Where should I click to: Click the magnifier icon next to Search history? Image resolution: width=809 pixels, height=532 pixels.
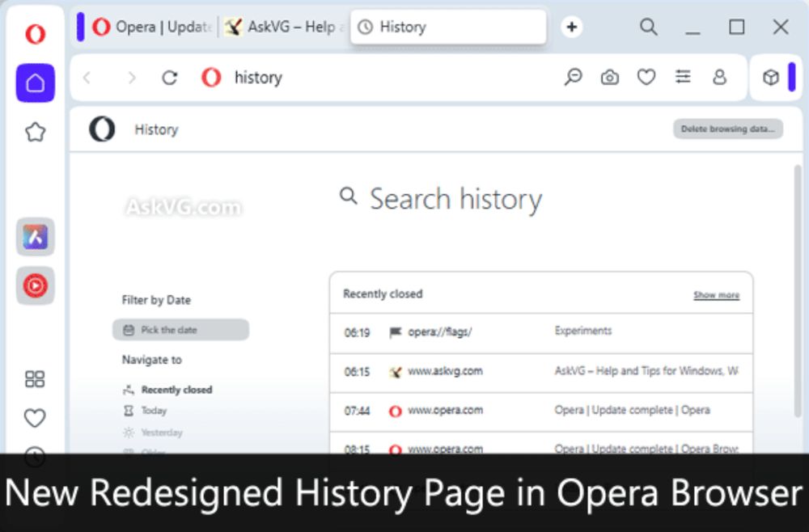pyautogui.click(x=348, y=196)
